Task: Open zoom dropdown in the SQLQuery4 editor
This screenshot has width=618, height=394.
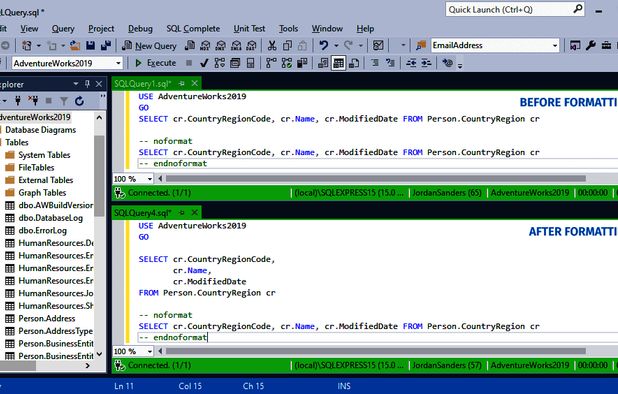Action: pos(150,351)
